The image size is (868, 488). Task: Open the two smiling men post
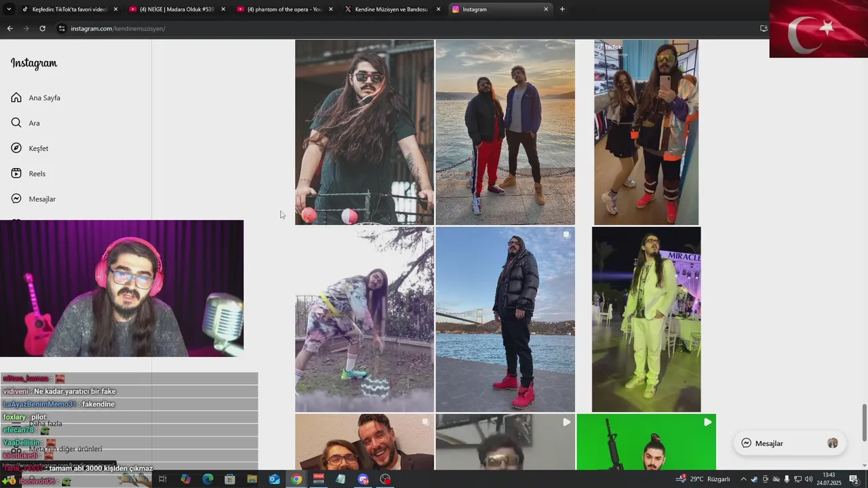(364, 442)
